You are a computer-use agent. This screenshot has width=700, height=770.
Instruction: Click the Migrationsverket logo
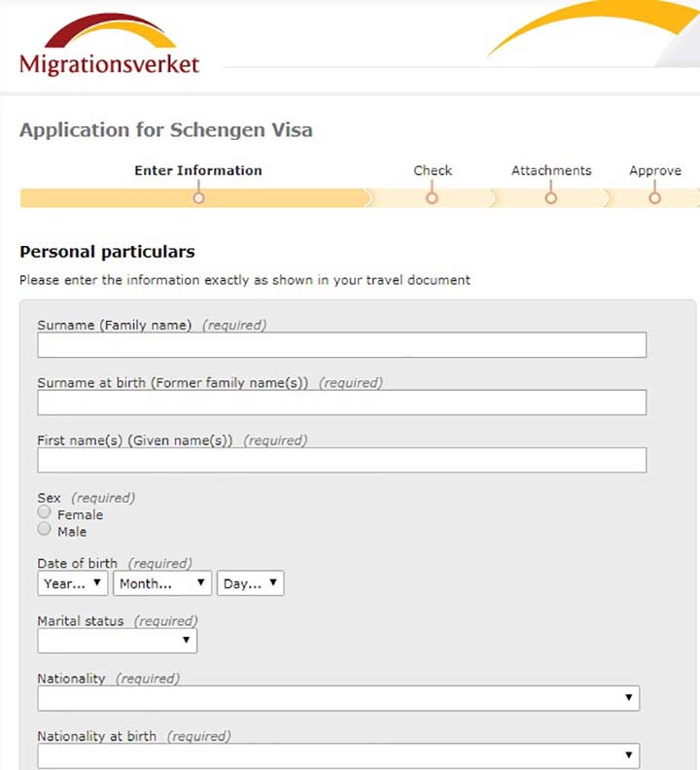tap(110, 44)
